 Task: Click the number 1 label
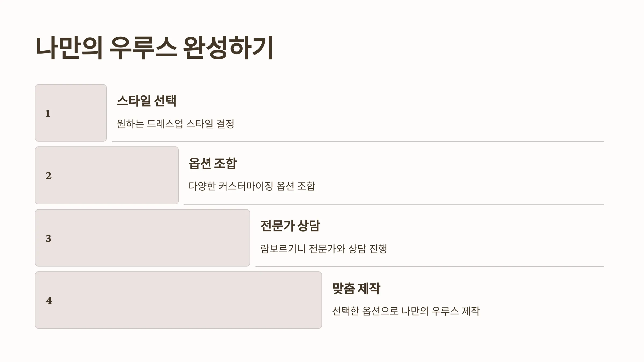coord(48,113)
